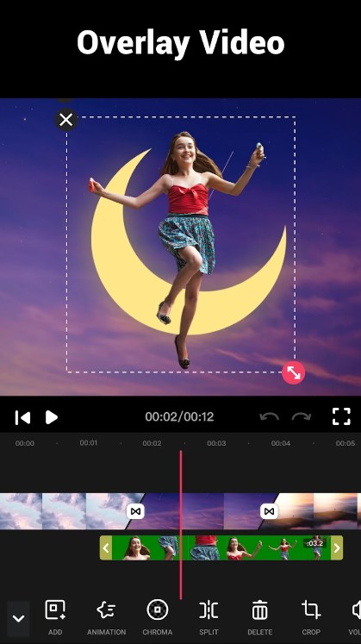Click the pink scale handle on overlay
Viewport: 361px width, 644px height.
293,372
